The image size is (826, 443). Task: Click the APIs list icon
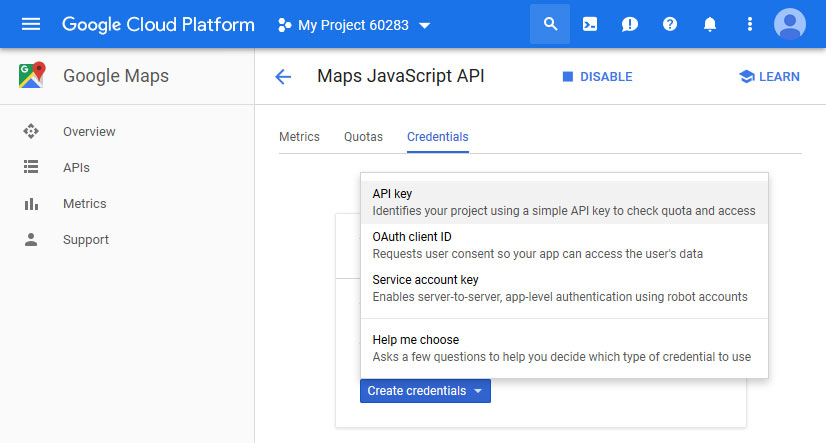point(31,167)
